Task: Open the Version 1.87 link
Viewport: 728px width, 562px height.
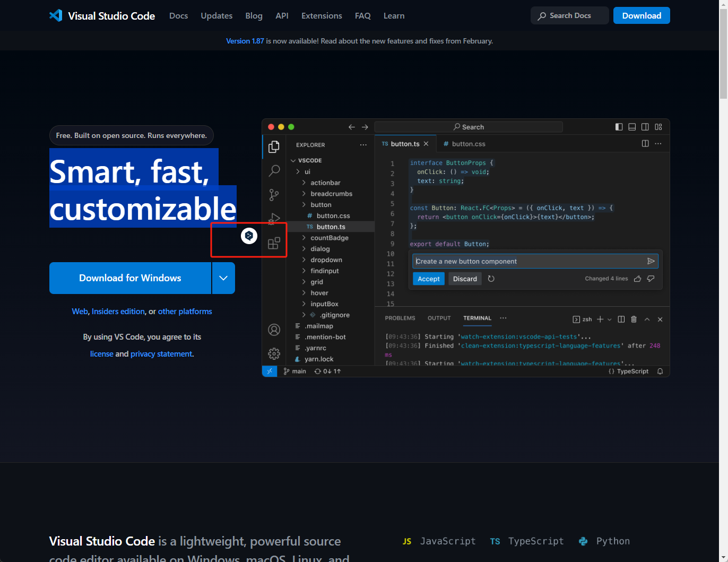Action: click(245, 41)
